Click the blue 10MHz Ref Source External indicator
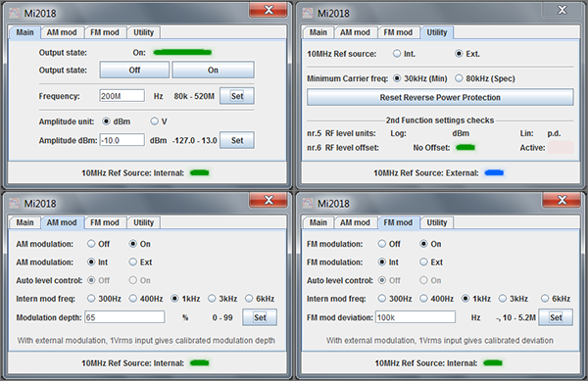Image resolution: width=588 pixels, height=381 pixels. (494, 172)
